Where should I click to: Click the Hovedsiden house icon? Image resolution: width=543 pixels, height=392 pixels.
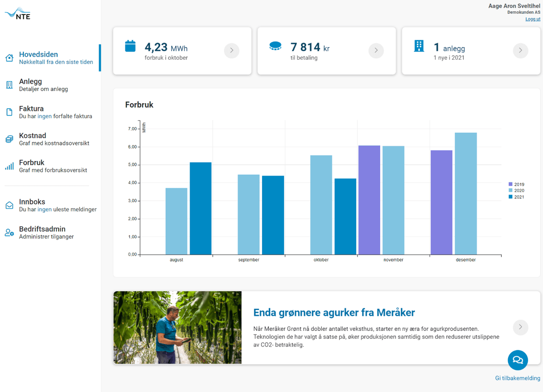pos(9,58)
